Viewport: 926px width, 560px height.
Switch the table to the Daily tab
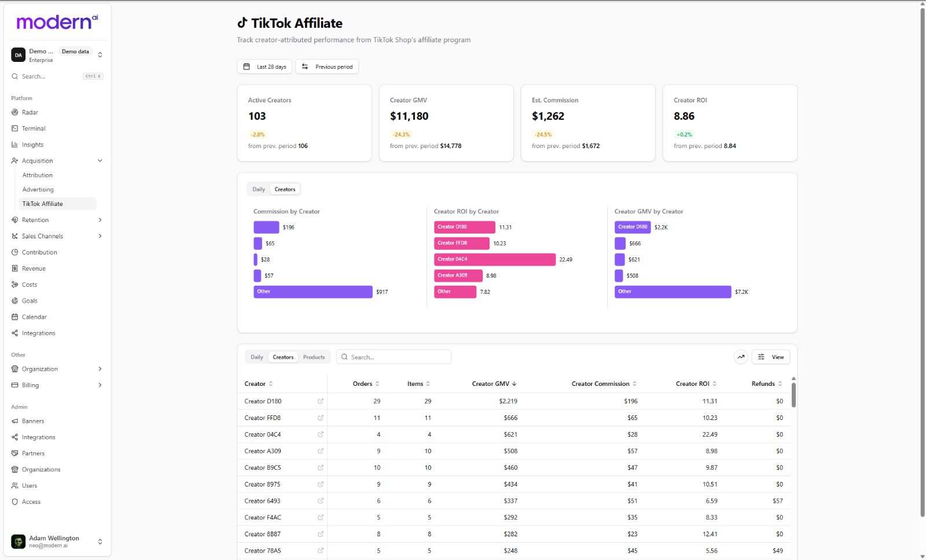[x=257, y=357]
